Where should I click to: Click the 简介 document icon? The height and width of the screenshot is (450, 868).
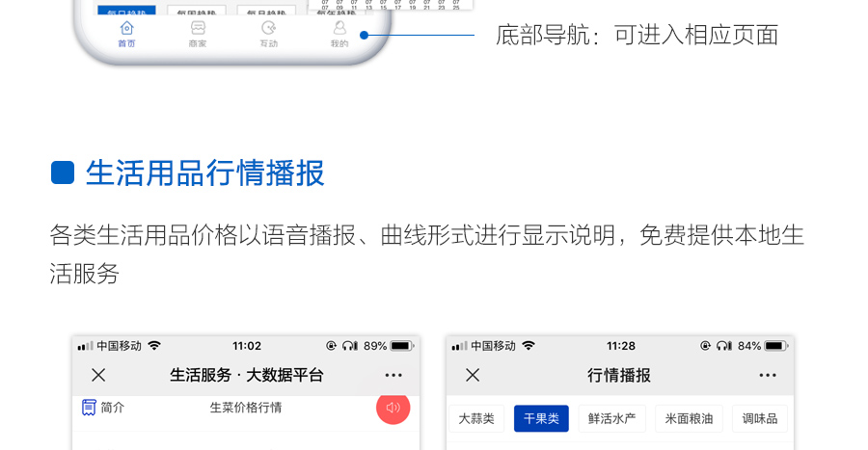point(90,408)
